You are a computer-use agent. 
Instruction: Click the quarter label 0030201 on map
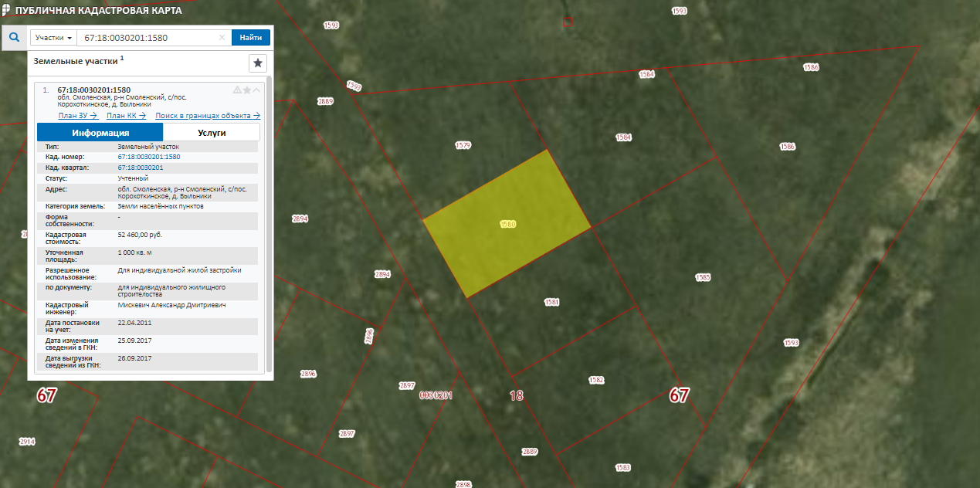(436, 395)
